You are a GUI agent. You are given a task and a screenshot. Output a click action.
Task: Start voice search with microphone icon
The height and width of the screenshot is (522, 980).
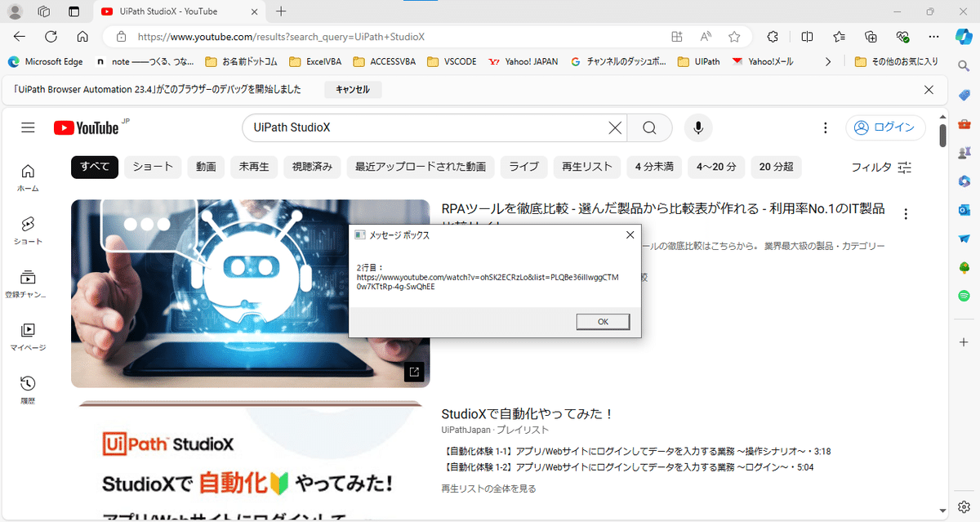tap(698, 127)
